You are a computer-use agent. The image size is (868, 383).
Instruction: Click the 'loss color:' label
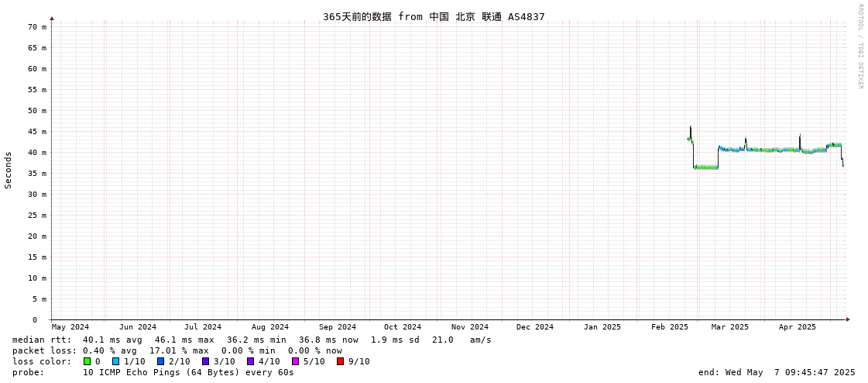coord(42,361)
